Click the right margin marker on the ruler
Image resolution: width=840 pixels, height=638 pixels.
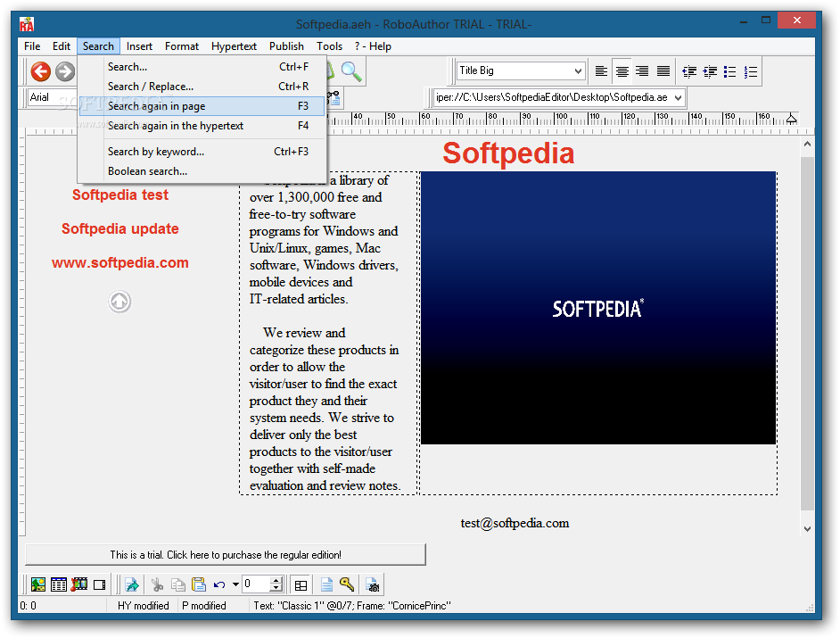tap(791, 119)
